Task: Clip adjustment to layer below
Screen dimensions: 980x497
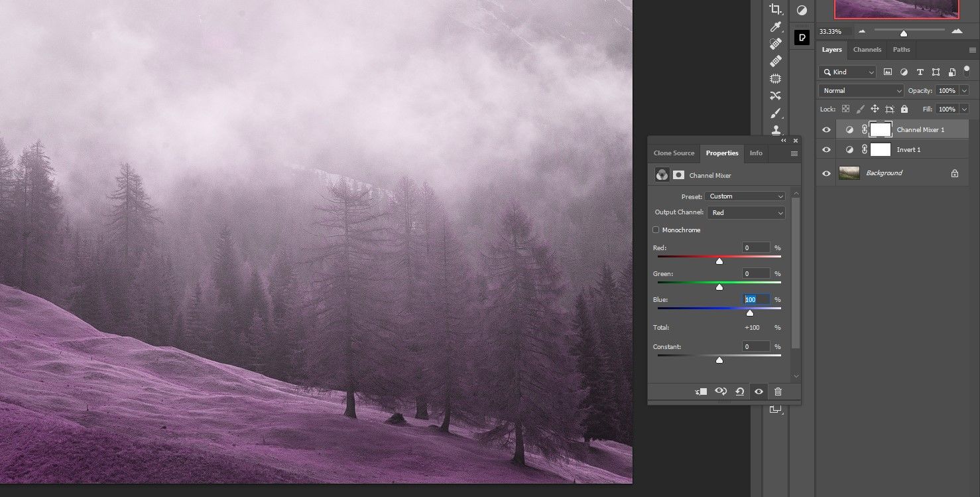Action: point(702,391)
